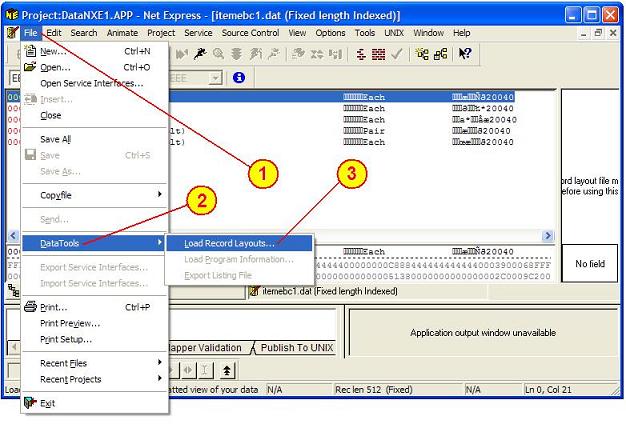Click the stacked layers toolbar icon
This screenshot has width=626, height=424.
[x=236, y=53]
